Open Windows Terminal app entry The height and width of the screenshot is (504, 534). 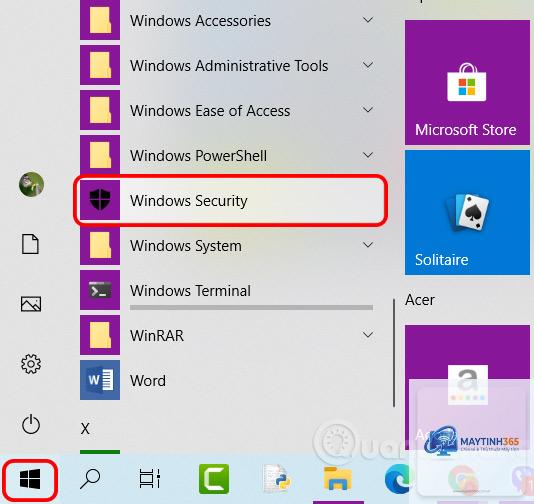point(226,290)
